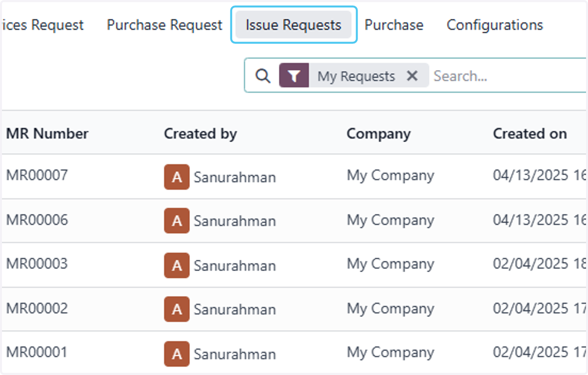Viewport: 588px width, 375px height.
Task: Click Sanurahman name in MR00002 row
Action: coord(235,309)
